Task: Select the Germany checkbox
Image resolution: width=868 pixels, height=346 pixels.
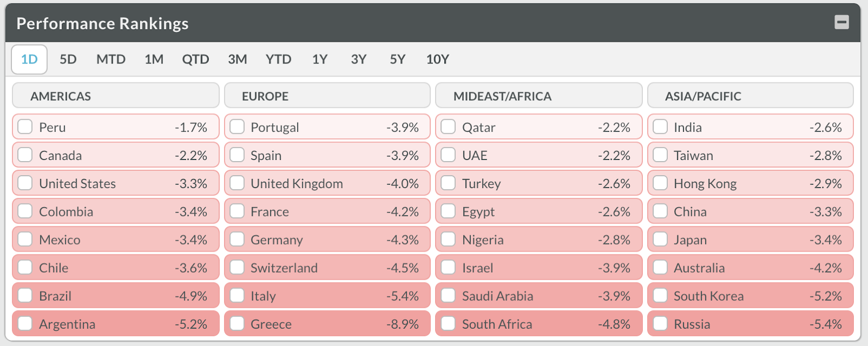Action: (237, 240)
